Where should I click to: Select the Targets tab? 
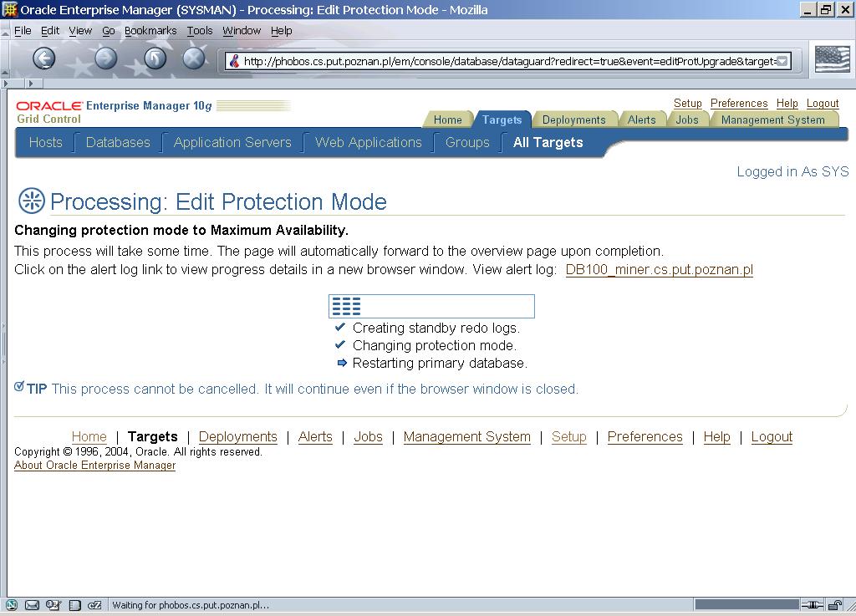(502, 120)
